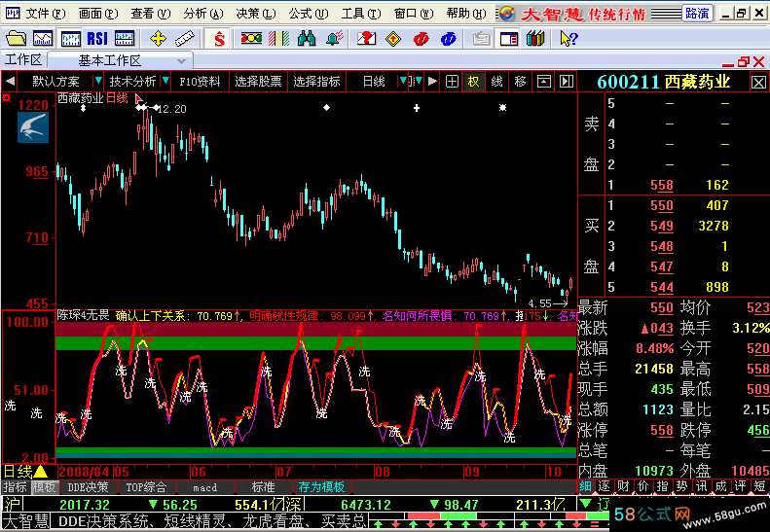Screen dimensions: 770x532
Task: Switch to the 细 detail tab
Action: pyautogui.click(x=585, y=486)
